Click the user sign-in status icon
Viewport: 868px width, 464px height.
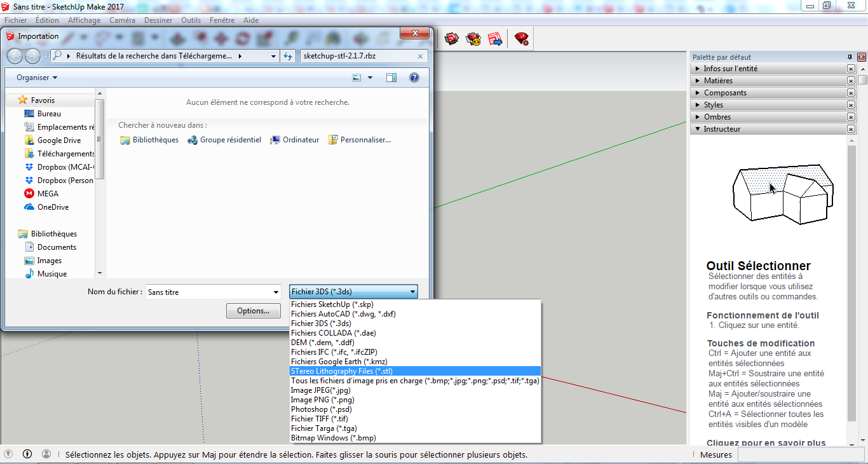point(46,454)
